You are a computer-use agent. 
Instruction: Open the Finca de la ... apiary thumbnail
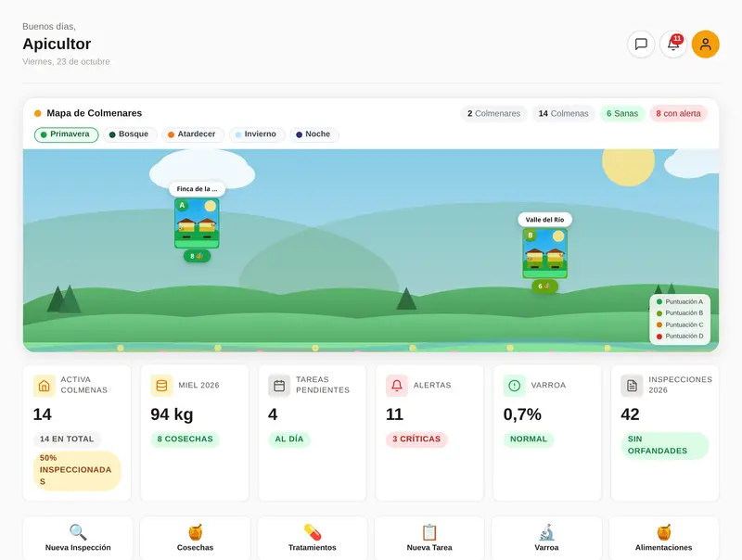(197, 223)
